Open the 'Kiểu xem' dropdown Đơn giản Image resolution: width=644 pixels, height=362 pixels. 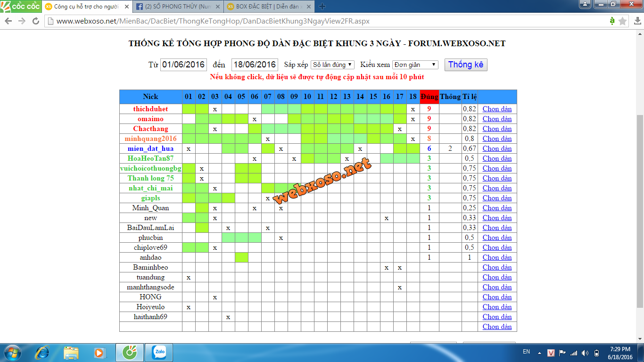[x=415, y=65]
